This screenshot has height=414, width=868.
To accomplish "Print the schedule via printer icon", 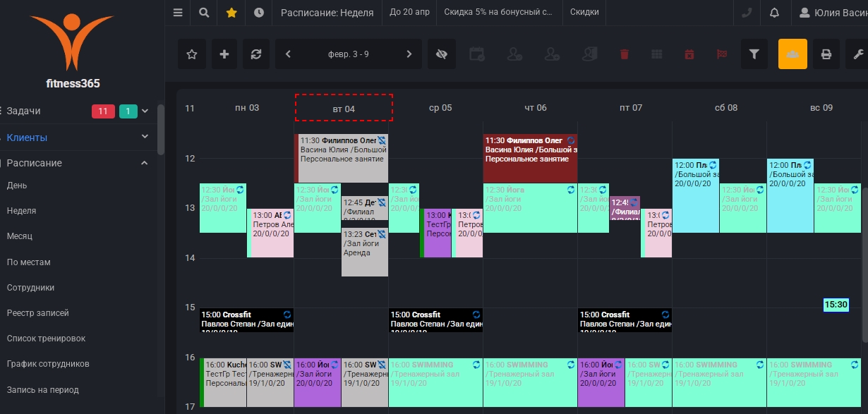I will click(826, 54).
